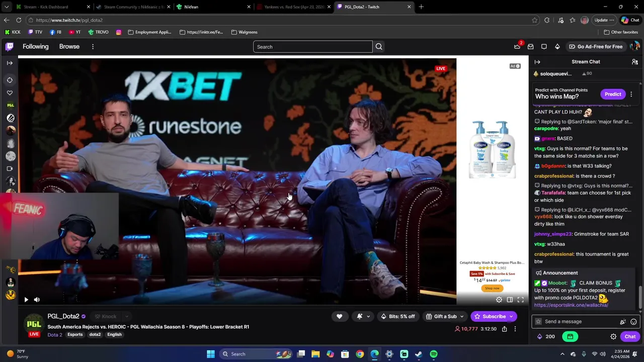Switch to Yankees vs. Red Sox tab
The image size is (644, 362).
pyautogui.click(x=294, y=7)
